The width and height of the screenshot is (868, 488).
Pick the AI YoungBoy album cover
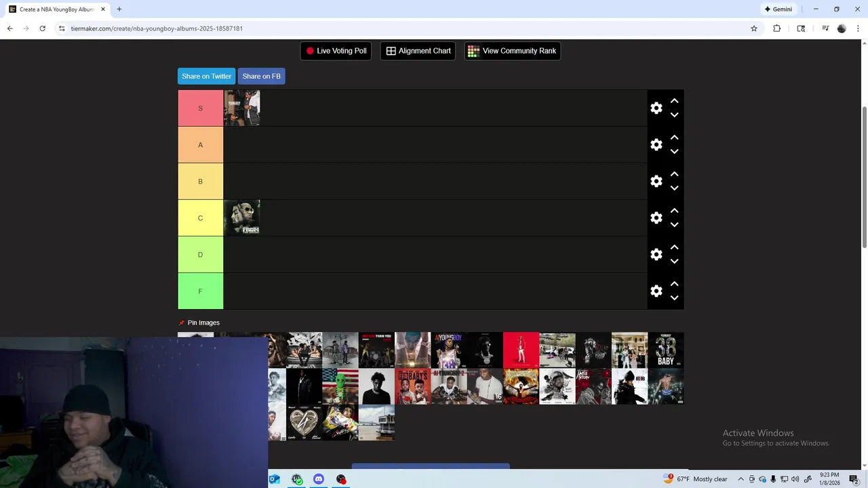pyautogui.click(x=449, y=350)
